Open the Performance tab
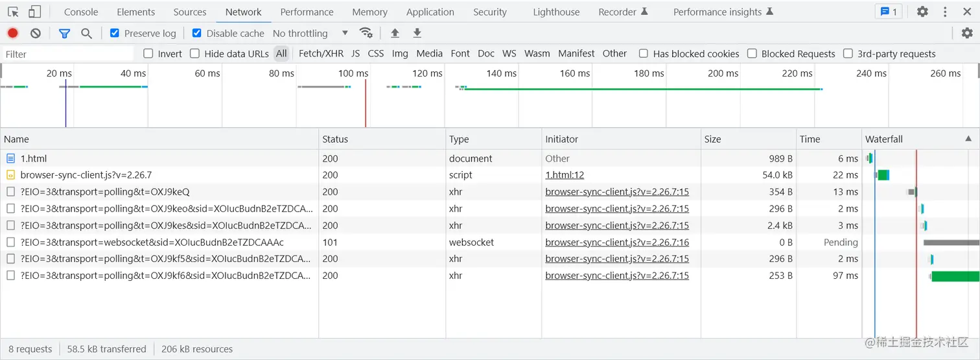980x360 pixels. pyautogui.click(x=307, y=12)
